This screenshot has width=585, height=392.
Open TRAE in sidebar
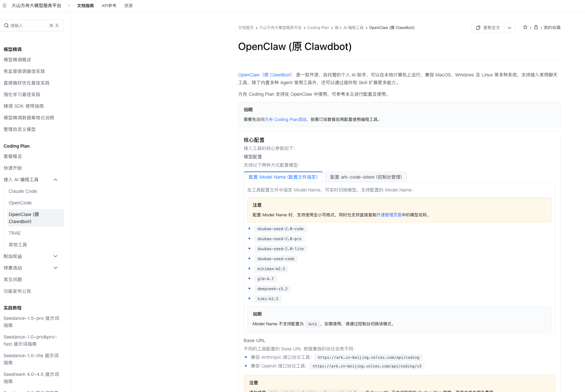coord(15,233)
